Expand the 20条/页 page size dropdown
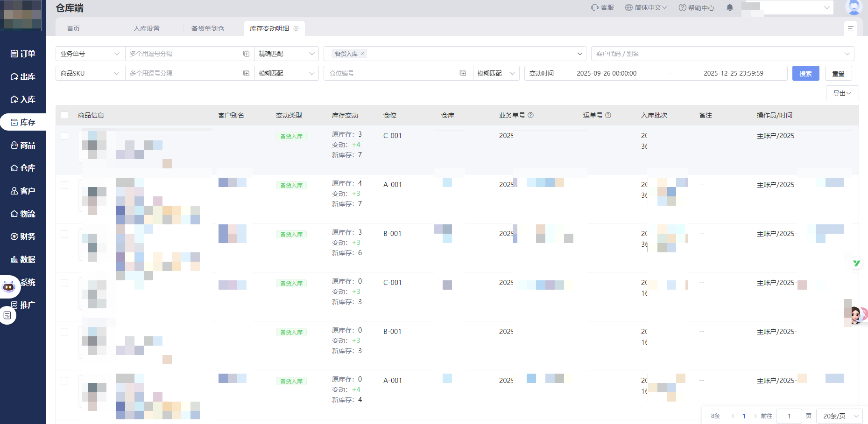The image size is (868, 424). [x=839, y=416]
